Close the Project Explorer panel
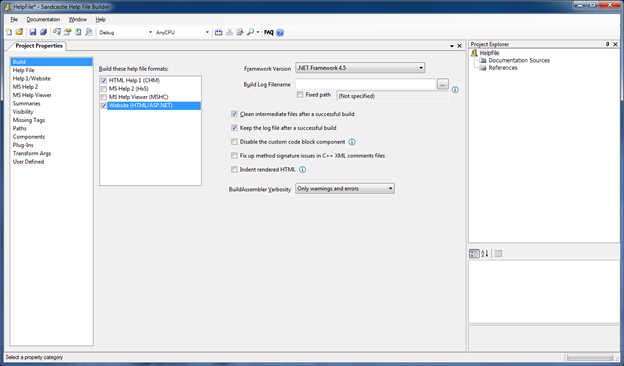The width and height of the screenshot is (624, 366). (x=615, y=44)
